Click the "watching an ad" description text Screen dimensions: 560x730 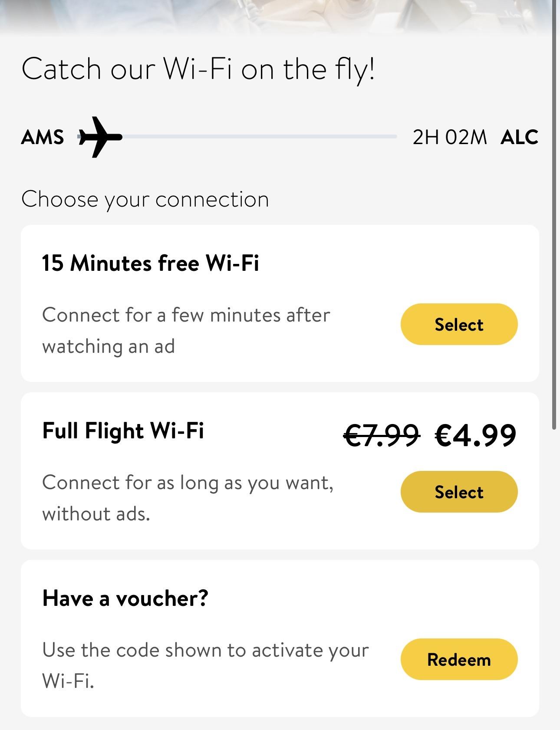click(x=109, y=346)
